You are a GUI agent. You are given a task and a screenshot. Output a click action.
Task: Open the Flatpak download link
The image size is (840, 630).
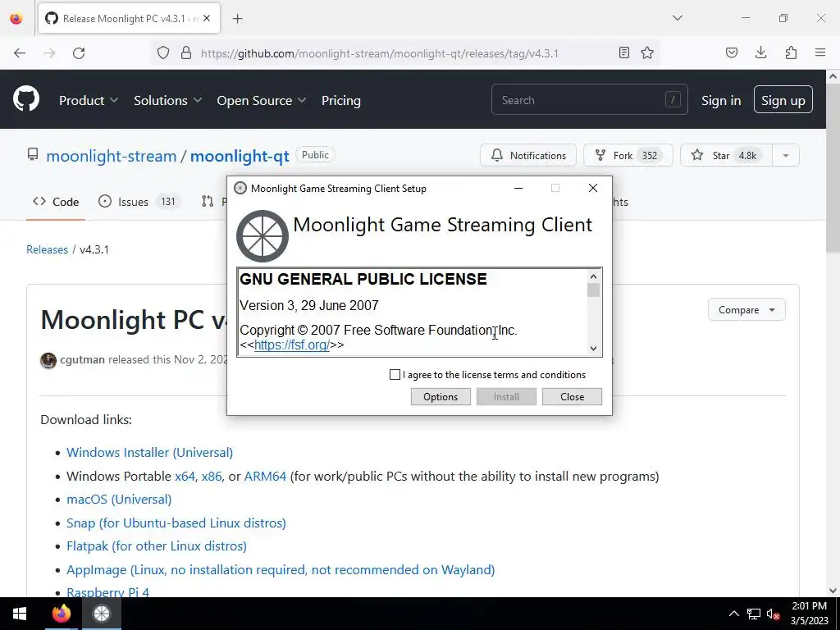(157, 546)
